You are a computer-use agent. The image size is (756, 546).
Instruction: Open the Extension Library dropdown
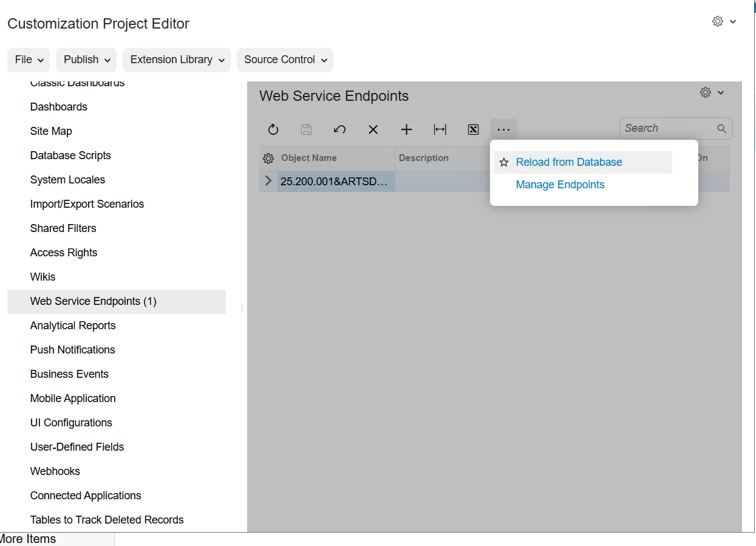pos(177,60)
